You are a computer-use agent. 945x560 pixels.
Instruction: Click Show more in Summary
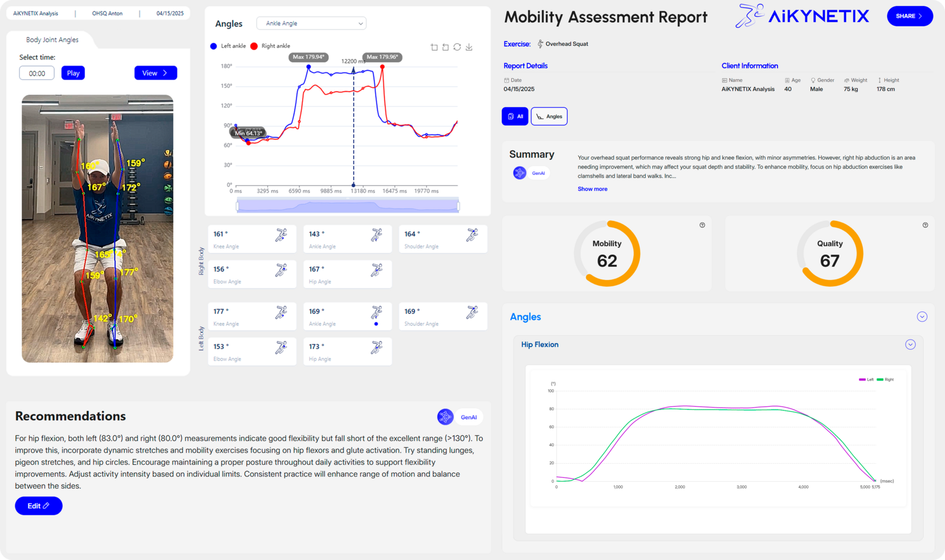click(x=592, y=189)
